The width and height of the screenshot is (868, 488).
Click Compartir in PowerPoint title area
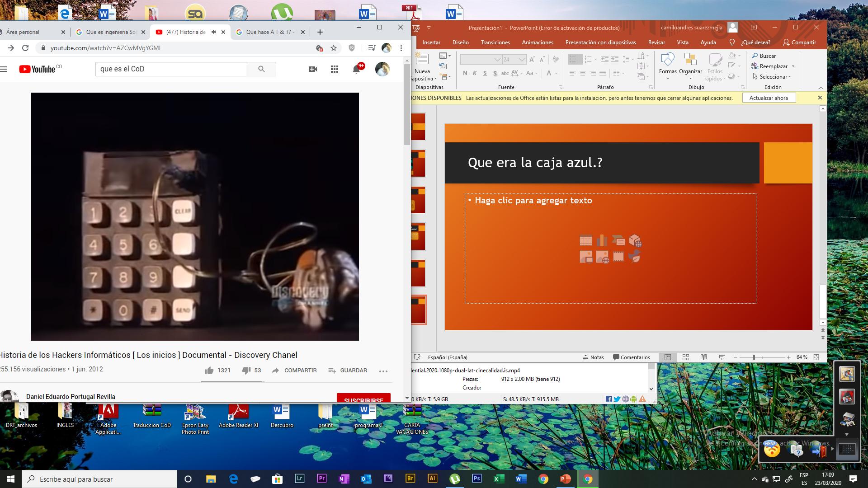[x=800, y=42]
